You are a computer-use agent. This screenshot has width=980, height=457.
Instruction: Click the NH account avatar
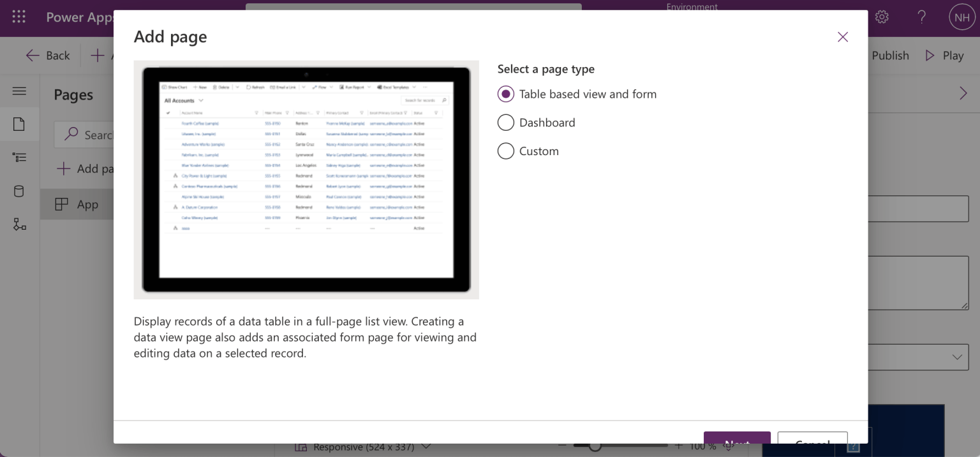(962, 17)
